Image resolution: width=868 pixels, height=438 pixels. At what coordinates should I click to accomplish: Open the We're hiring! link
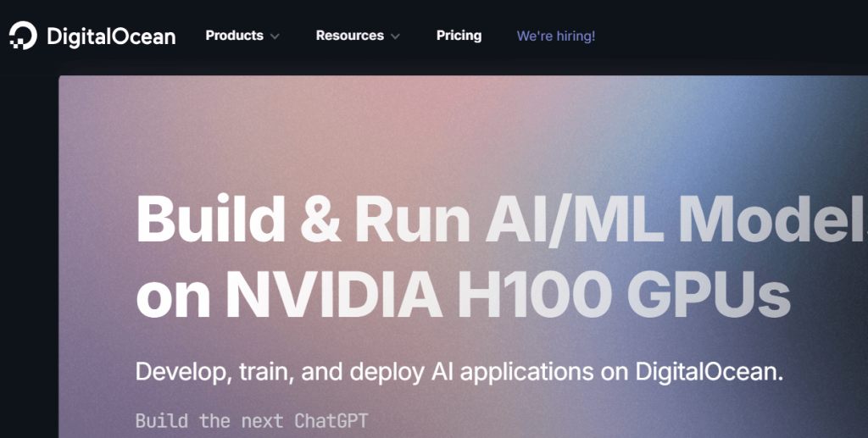(x=556, y=36)
